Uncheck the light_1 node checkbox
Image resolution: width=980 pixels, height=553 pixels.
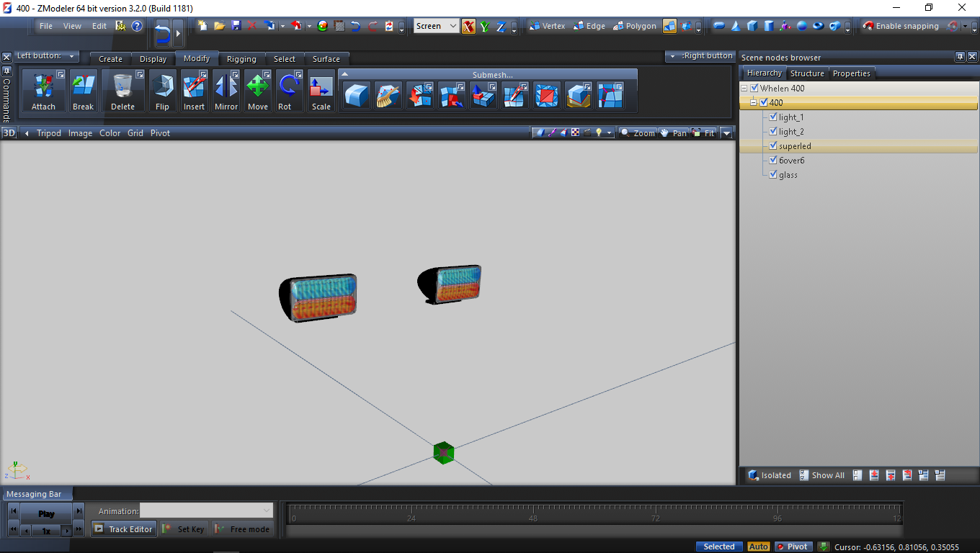(x=773, y=117)
